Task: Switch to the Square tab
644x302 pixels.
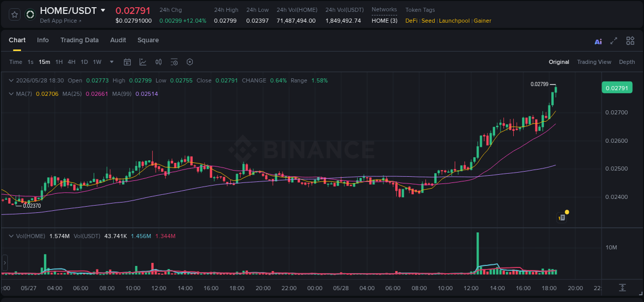Action: 148,40
